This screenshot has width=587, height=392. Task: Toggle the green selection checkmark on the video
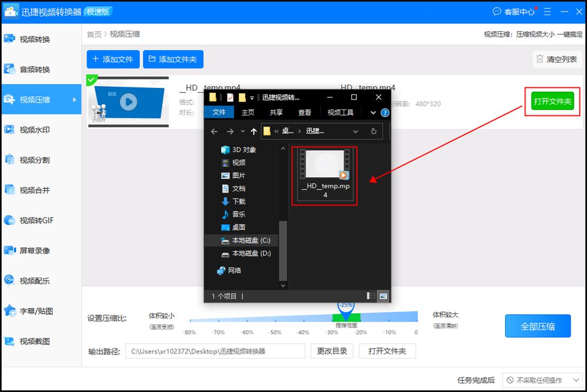[92, 80]
